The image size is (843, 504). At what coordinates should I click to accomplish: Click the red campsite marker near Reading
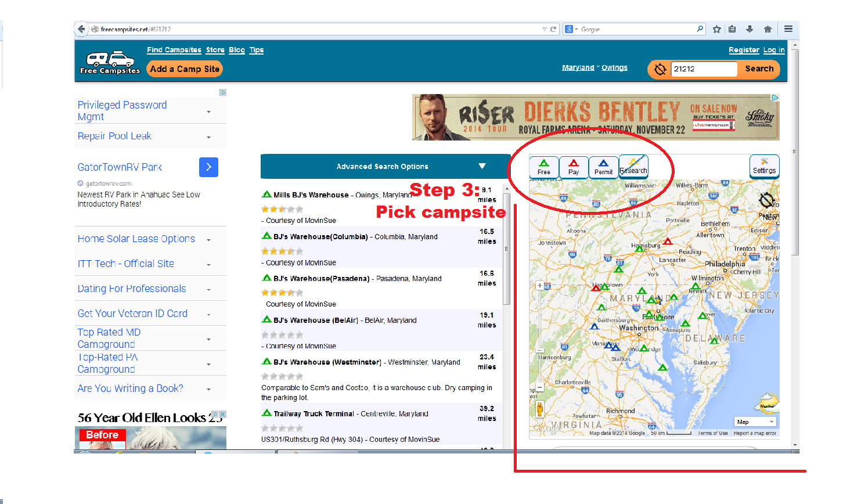668,241
